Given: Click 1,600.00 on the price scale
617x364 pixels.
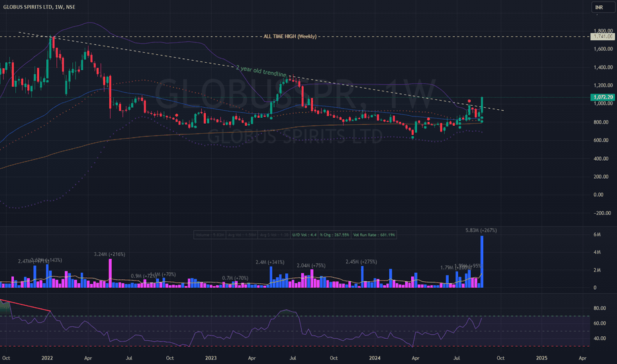Looking at the screenshot, I should pyautogui.click(x=603, y=49).
